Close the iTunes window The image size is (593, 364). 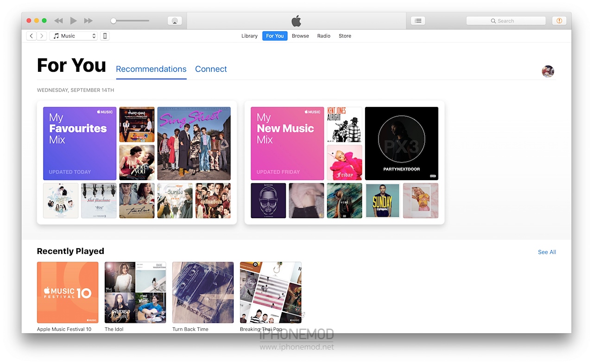click(x=29, y=21)
